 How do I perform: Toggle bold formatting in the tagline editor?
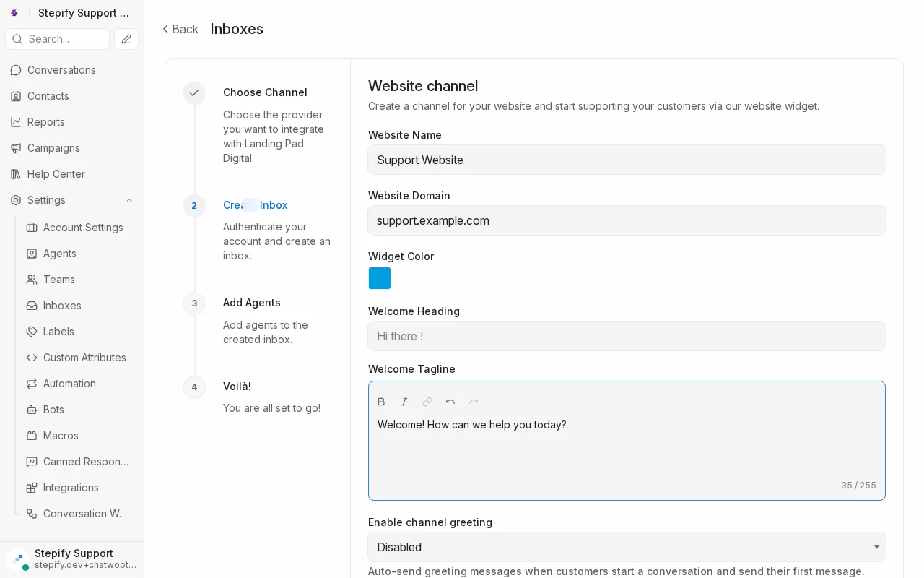point(381,402)
